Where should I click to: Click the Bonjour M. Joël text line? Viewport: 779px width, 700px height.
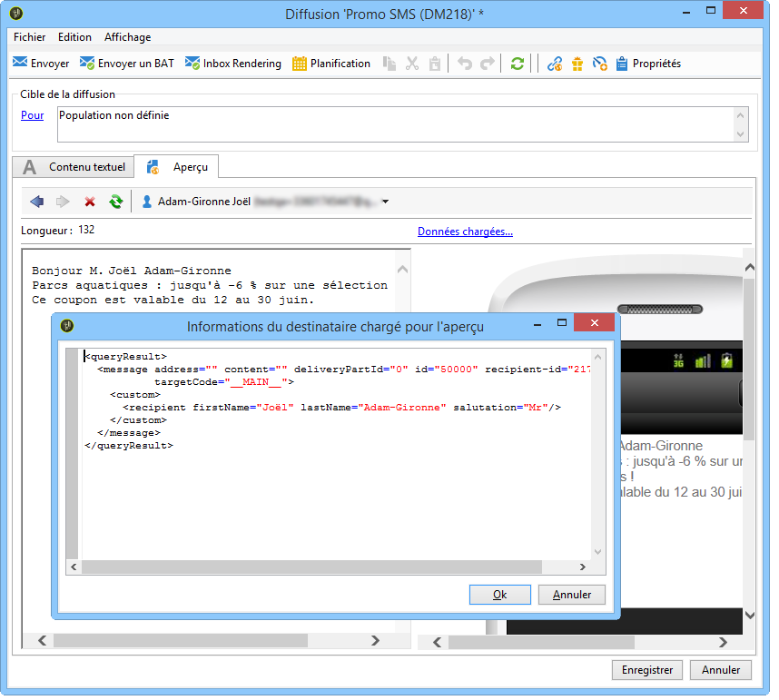[x=132, y=271]
